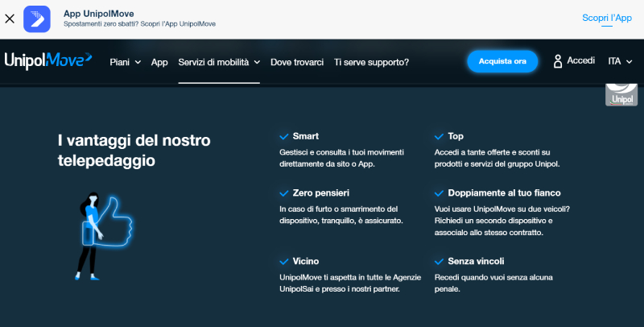Click banner text 'Spostamenti zero sbatti?'

[101, 24]
